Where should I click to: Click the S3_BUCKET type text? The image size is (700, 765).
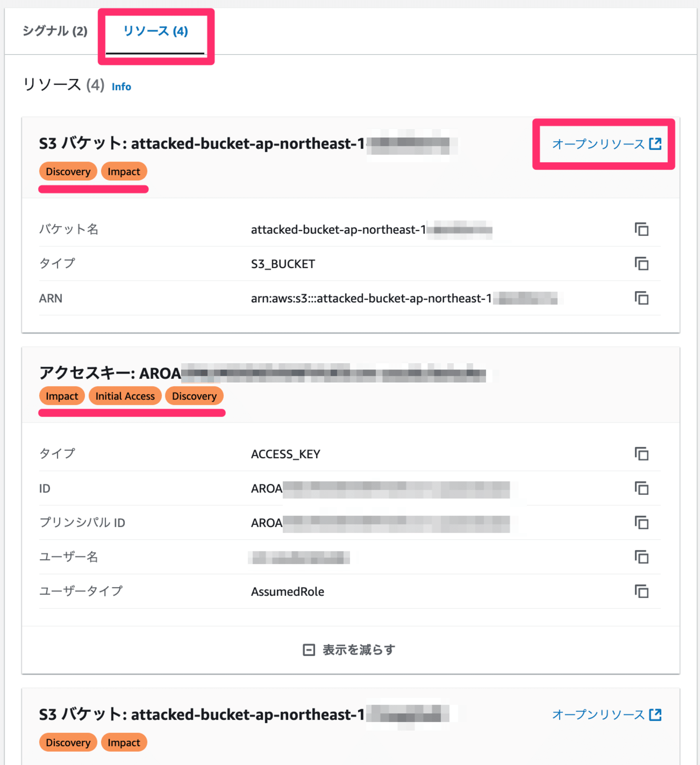pyautogui.click(x=283, y=264)
